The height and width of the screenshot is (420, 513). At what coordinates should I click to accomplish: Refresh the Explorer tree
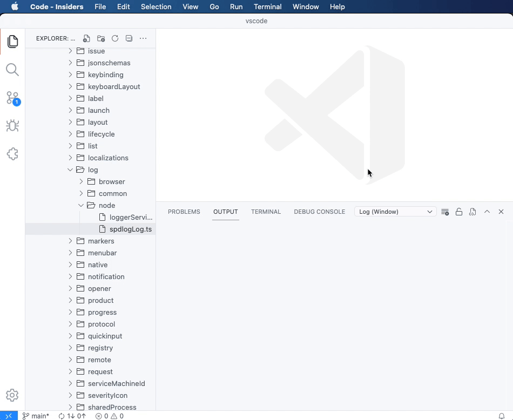click(x=115, y=38)
